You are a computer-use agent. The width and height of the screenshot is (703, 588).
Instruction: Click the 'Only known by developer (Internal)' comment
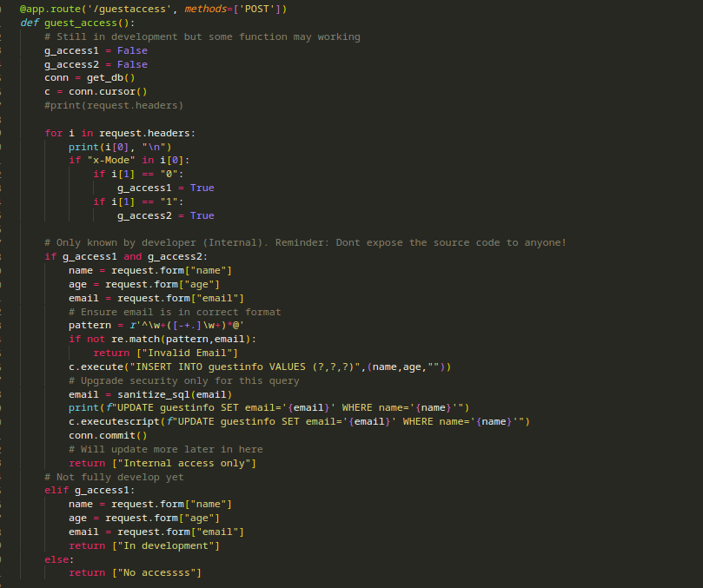[x=305, y=243]
